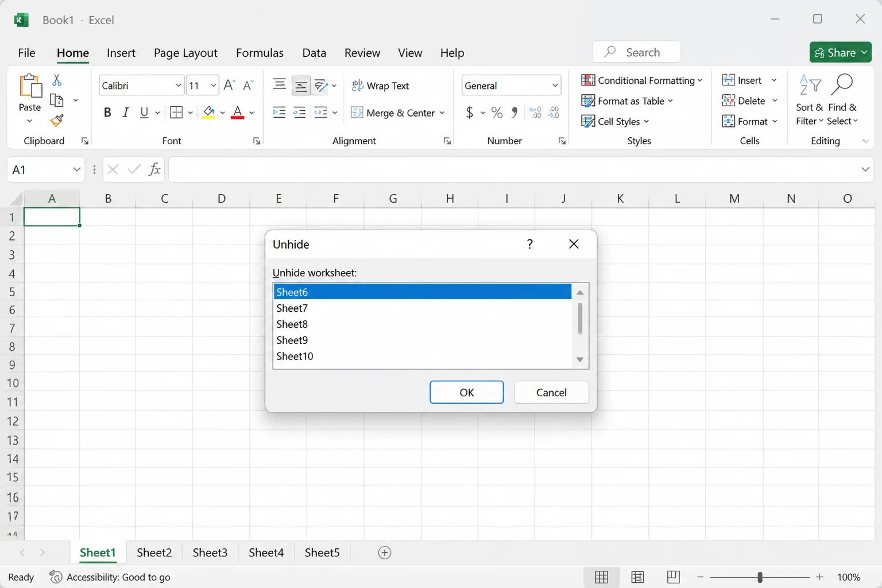The width and height of the screenshot is (882, 588).
Task: Apply percent style format
Action: point(497,113)
